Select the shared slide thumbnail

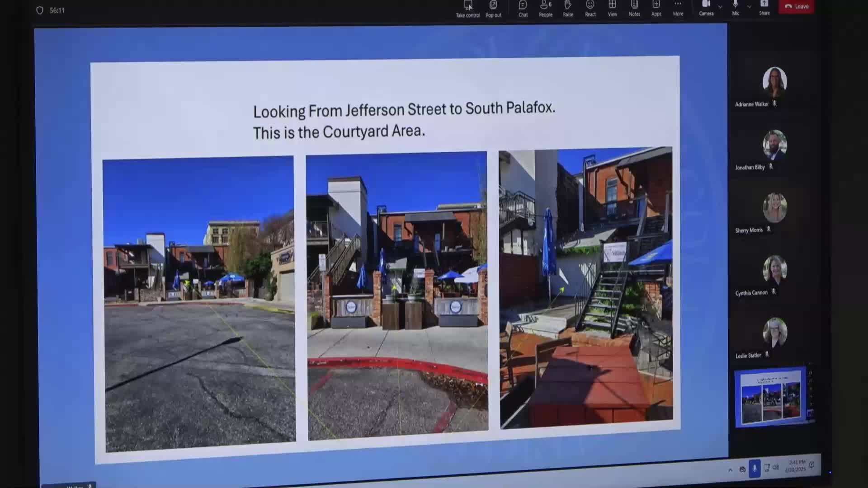770,398
